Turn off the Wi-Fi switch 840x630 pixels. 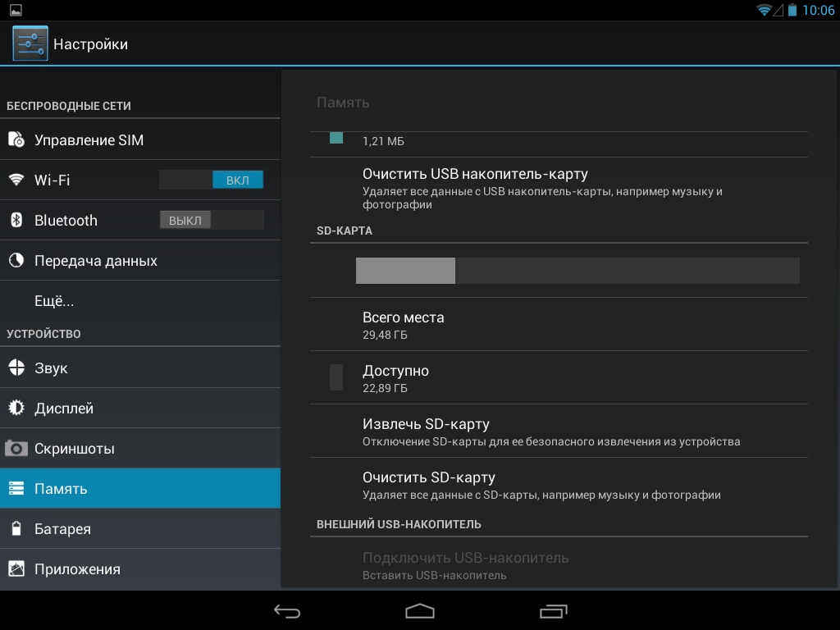212,180
